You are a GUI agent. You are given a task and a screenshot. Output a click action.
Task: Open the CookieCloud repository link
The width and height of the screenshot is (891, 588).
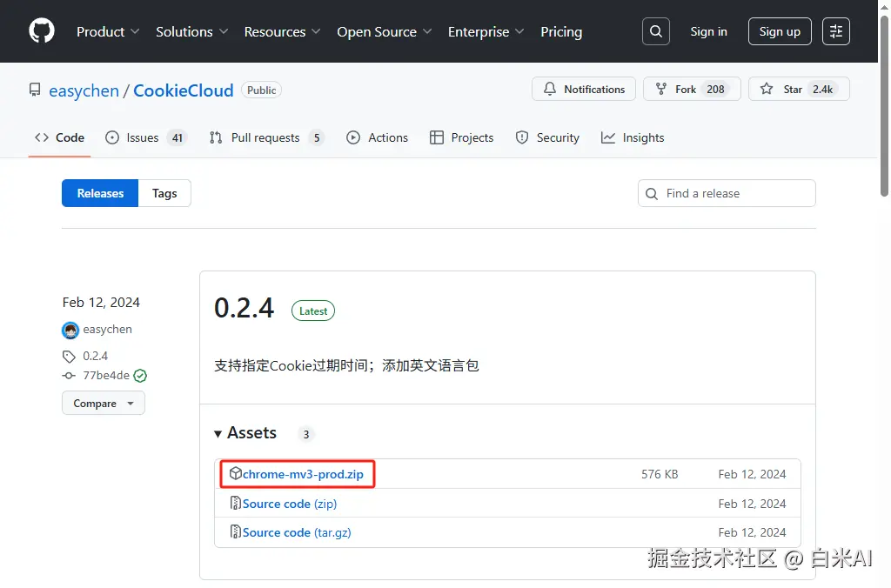[x=183, y=90]
